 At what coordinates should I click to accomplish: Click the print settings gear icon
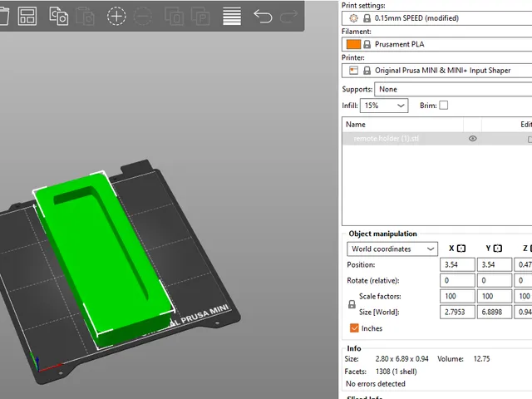(x=353, y=18)
